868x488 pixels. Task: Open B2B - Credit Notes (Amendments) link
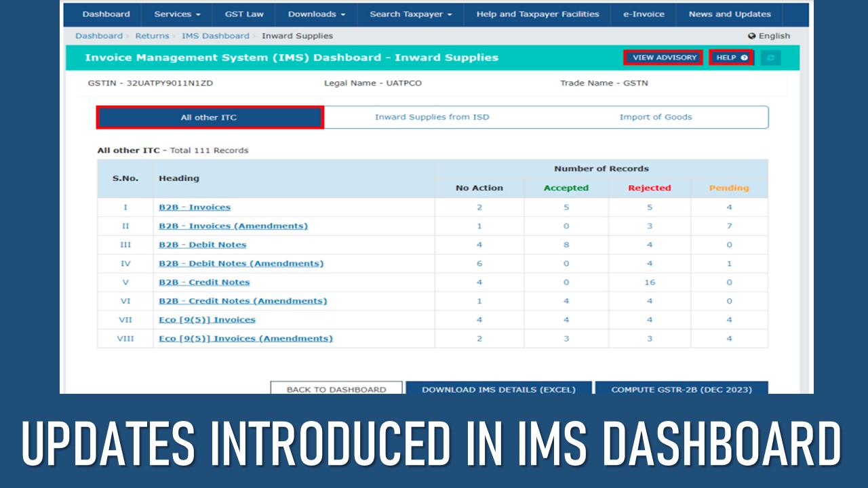pyautogui.click(x=243, y=301)
